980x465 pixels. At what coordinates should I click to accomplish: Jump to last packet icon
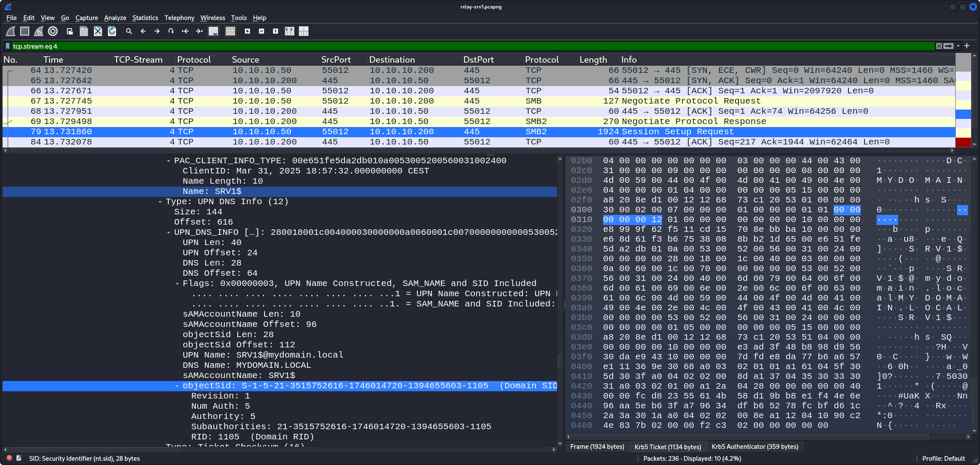tap(199, 31)
